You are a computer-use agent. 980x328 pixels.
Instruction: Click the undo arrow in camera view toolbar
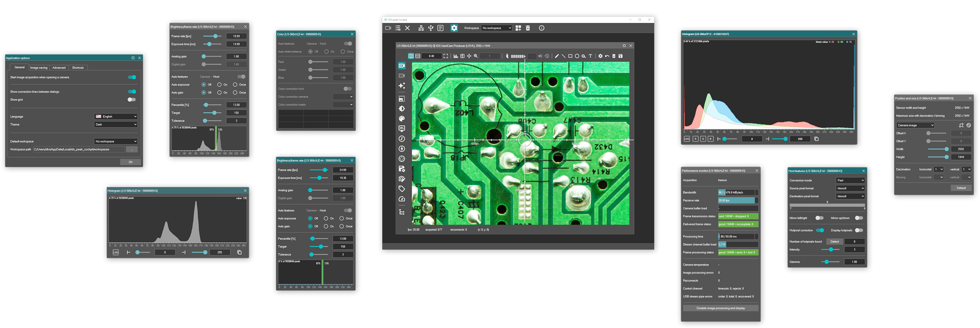pyautogui.click(x=607, y=56)
